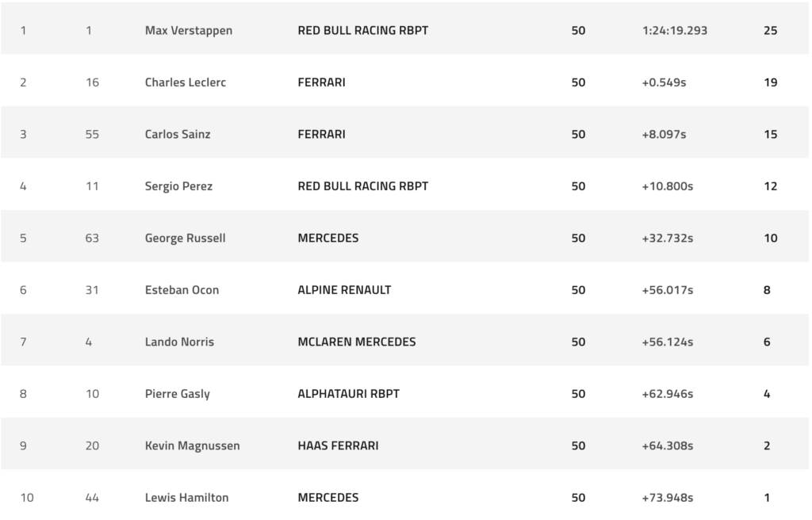Select Kevin Magnussen driver name

[192, 446]
